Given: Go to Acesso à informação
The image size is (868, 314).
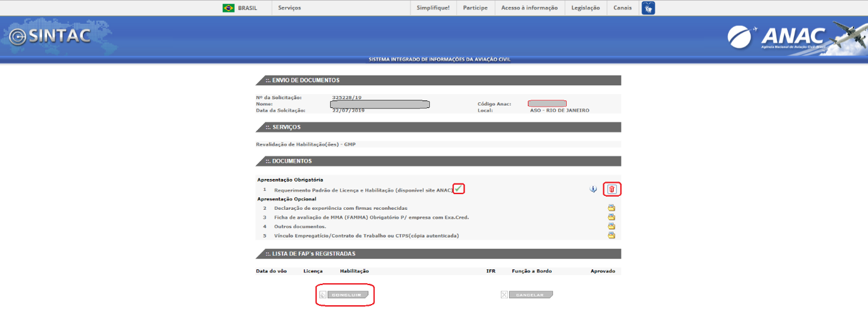Looking at the screenshot, I should point(529,8).
